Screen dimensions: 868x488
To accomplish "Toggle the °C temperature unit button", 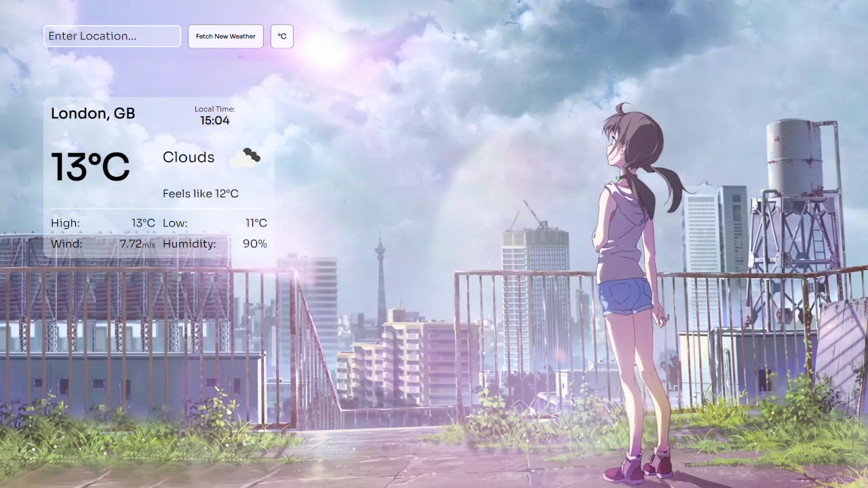I will click(282, 37).
